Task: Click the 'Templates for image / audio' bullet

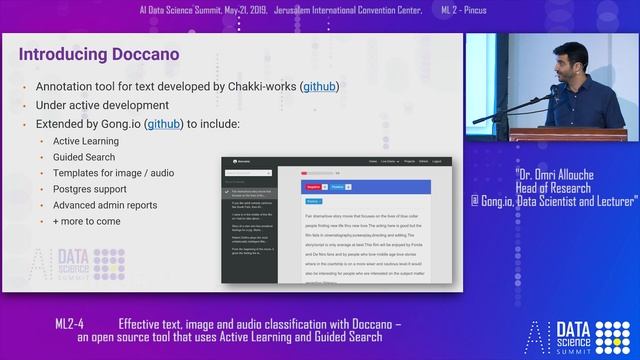Action: point(113,173)
